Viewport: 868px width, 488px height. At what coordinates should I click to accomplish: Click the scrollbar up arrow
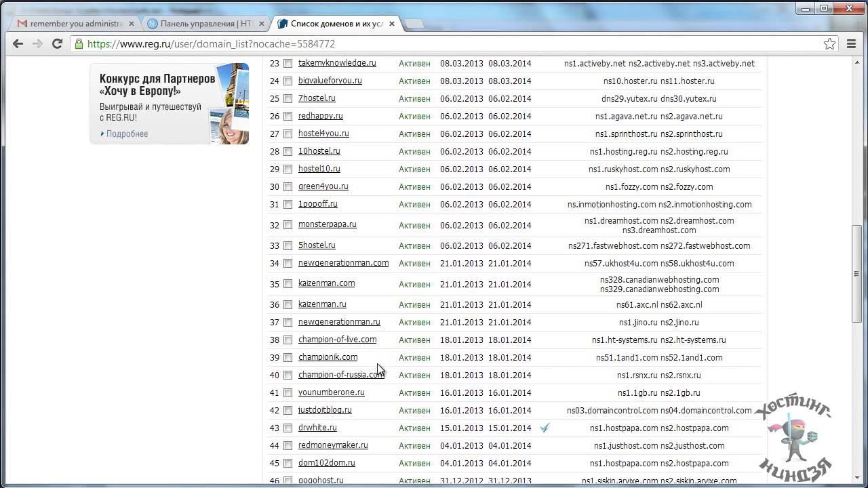click(859, 62)
